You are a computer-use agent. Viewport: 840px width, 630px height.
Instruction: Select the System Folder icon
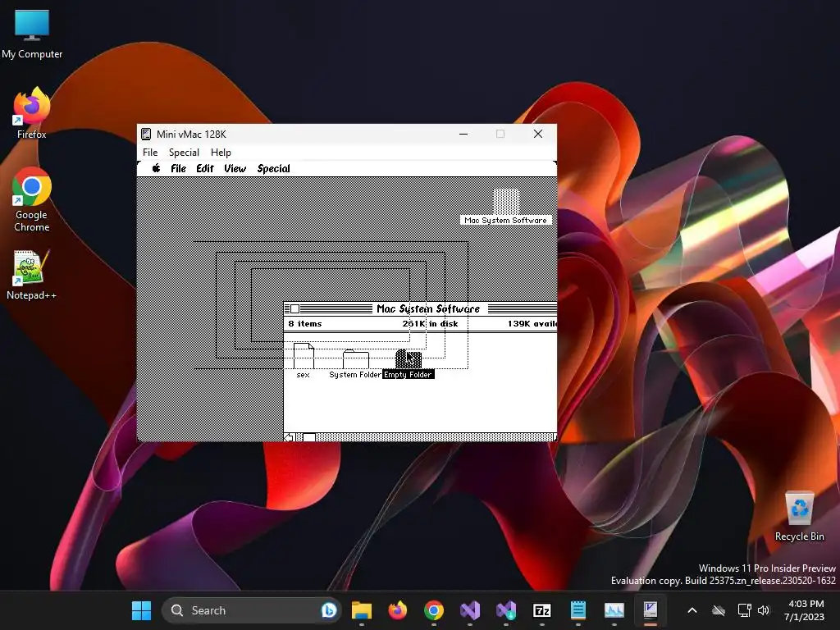[x=356, y=359]
